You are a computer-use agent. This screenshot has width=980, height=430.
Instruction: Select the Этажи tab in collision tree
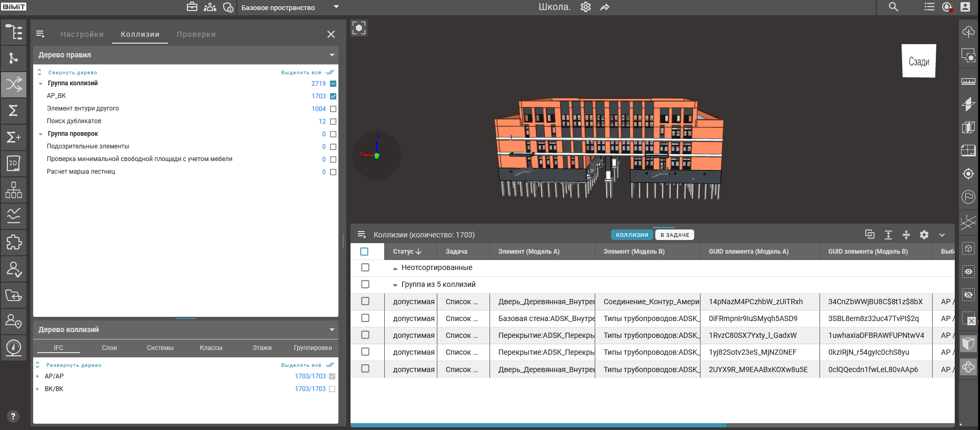pos(262,348)
